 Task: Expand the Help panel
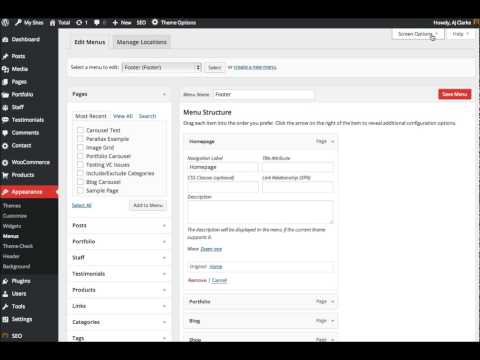[x=461, y=34]
